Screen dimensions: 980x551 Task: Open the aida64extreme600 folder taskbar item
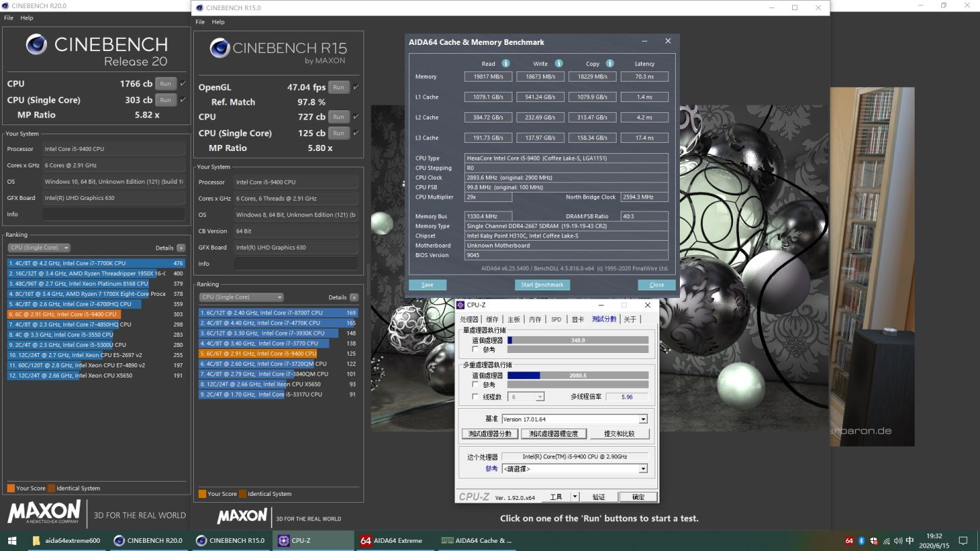point(67,541)
